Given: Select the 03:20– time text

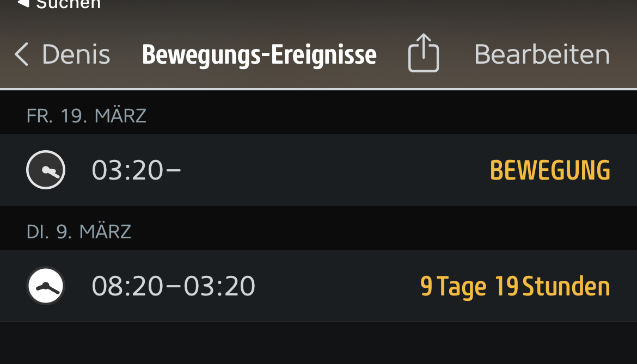Looking at the screenshot, I should (136, 170).
